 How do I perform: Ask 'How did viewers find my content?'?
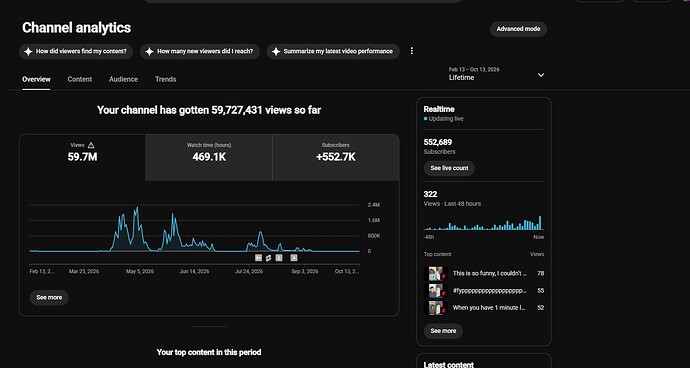point(76,52)
